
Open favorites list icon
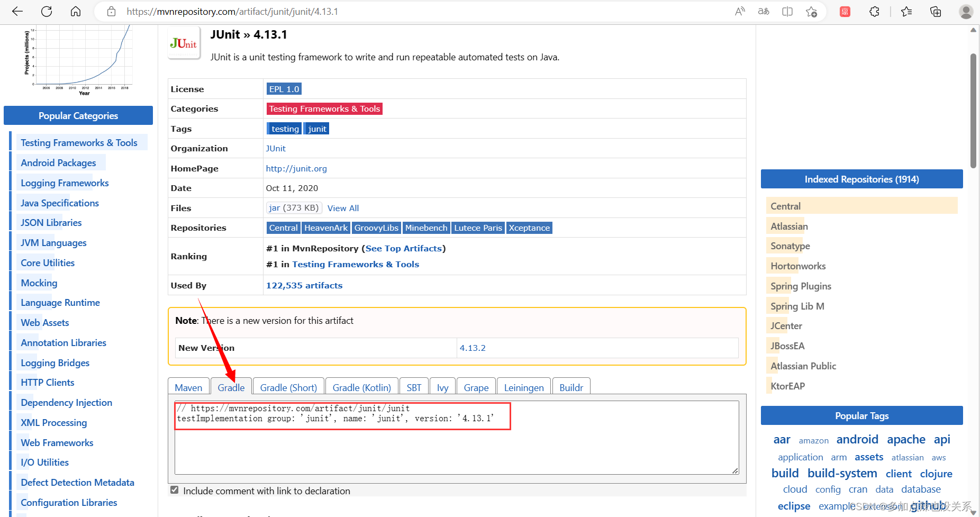(x=906, y=12)
